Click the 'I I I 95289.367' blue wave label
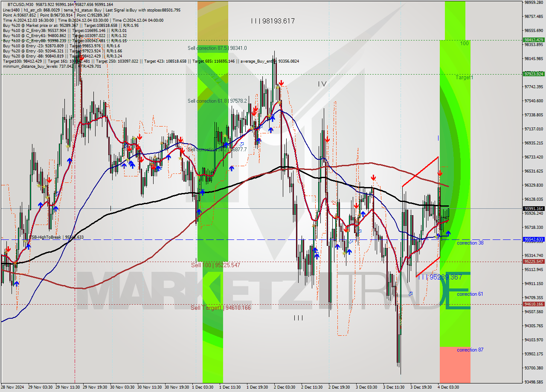 (x=439, y=277)
